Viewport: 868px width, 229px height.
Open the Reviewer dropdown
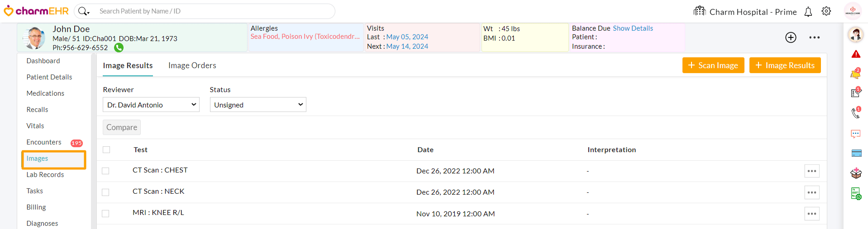coord(151,105)
